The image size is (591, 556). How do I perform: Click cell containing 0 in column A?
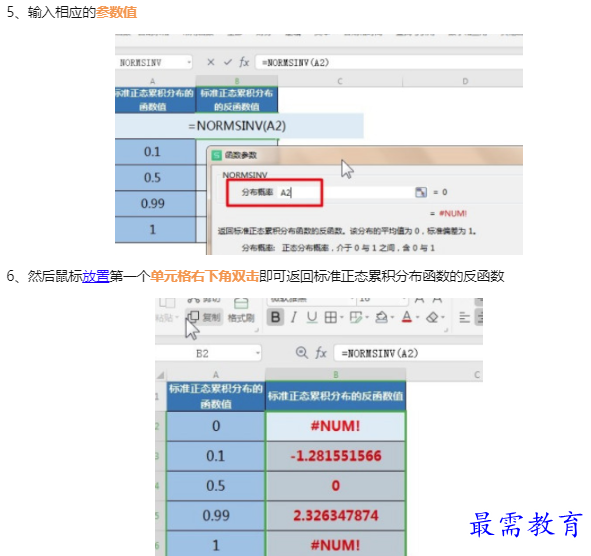coord(216,426)
